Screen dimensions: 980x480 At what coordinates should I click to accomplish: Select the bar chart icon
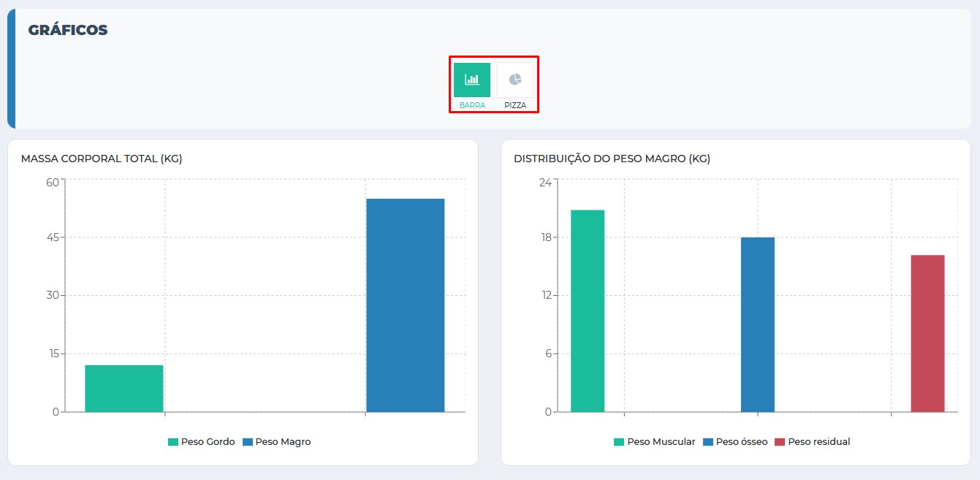point(471,80)
